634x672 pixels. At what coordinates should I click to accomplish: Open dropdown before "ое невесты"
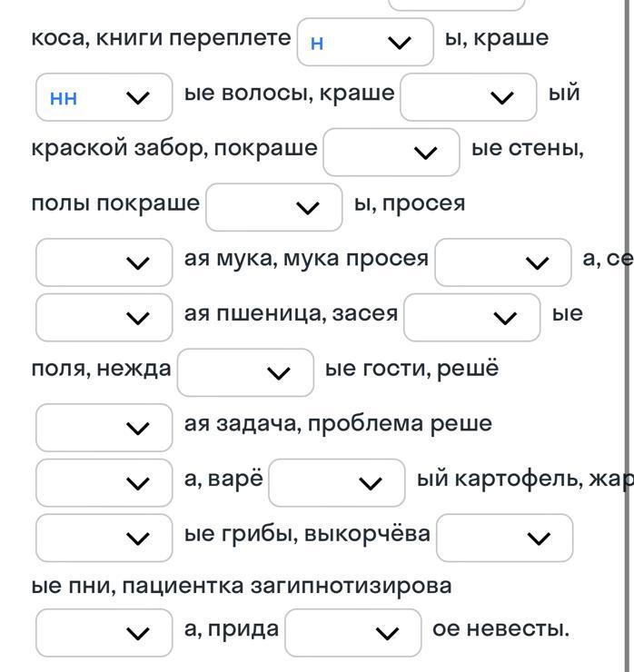pos(353,633)
